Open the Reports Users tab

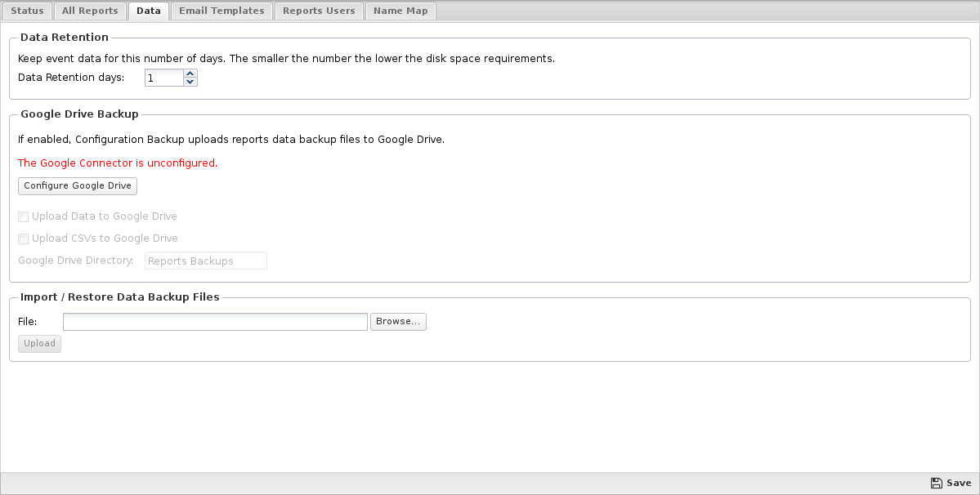319,11
